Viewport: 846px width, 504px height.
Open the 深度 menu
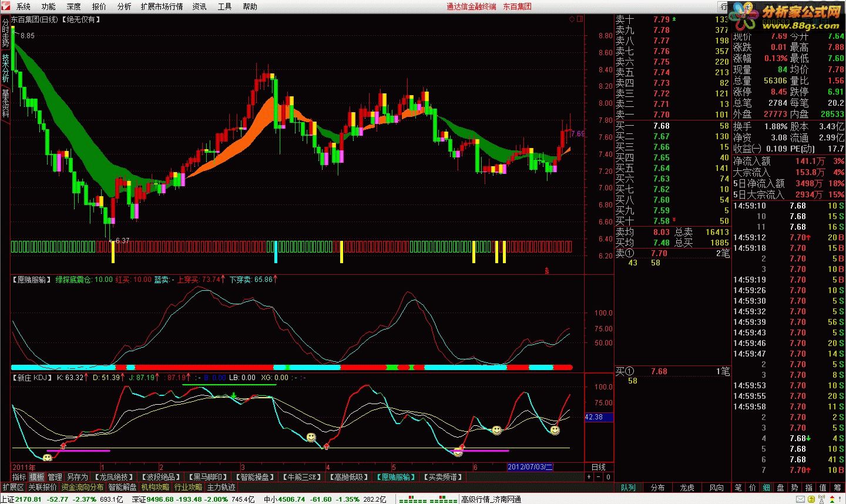(74, 6)
